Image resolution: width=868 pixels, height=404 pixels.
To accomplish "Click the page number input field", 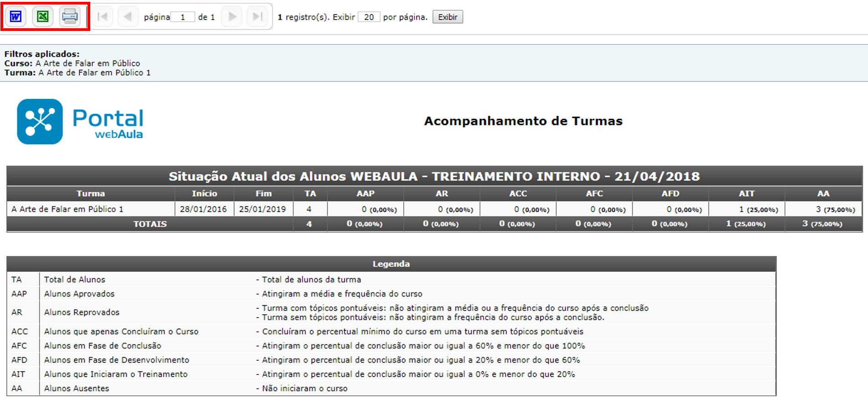I will click(x=183, y=17).
